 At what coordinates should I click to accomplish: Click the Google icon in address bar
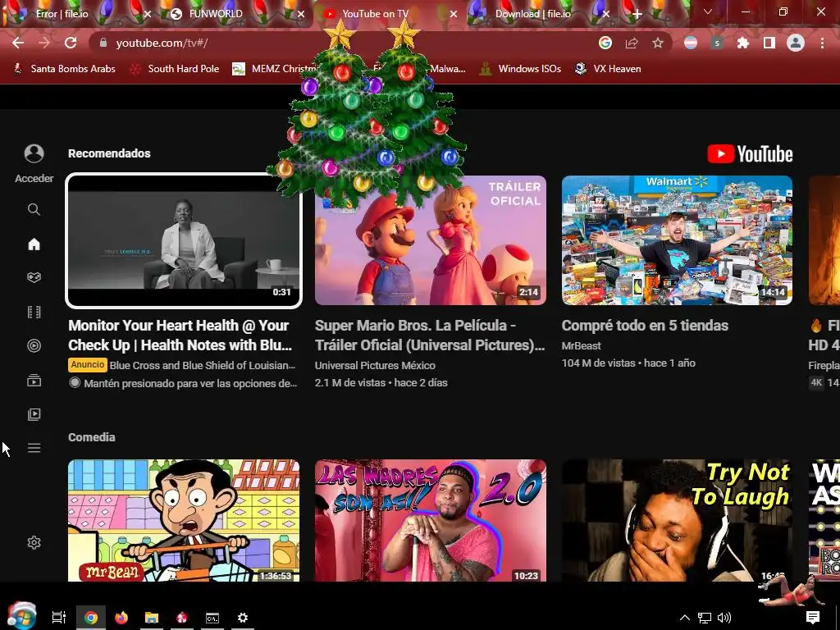tap(605, 43)
